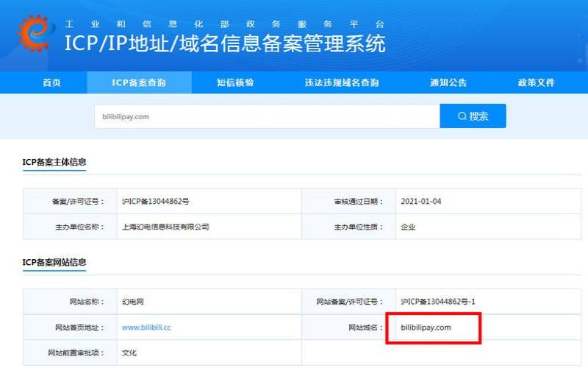This screenshot has height=368, width=588.
Task: Click the 网站前置审批项 label cell
Action: pos(70,353)
